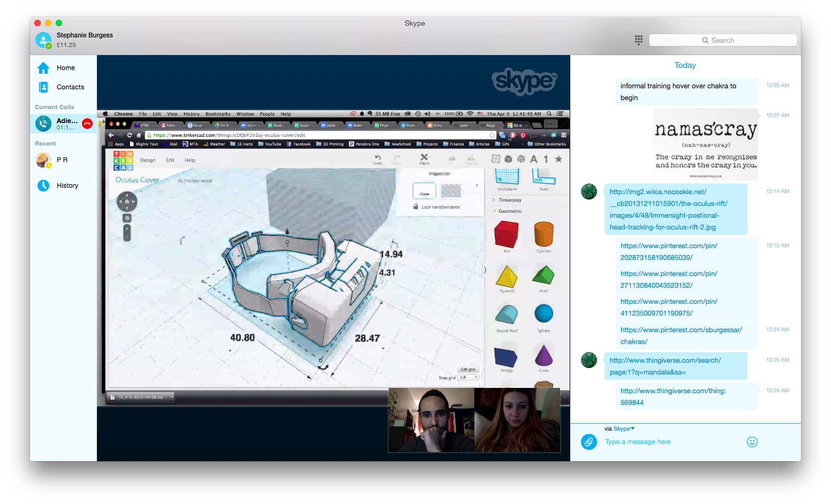Choose the Hole swatch in Inspector
831x504 pixels.
451,191
